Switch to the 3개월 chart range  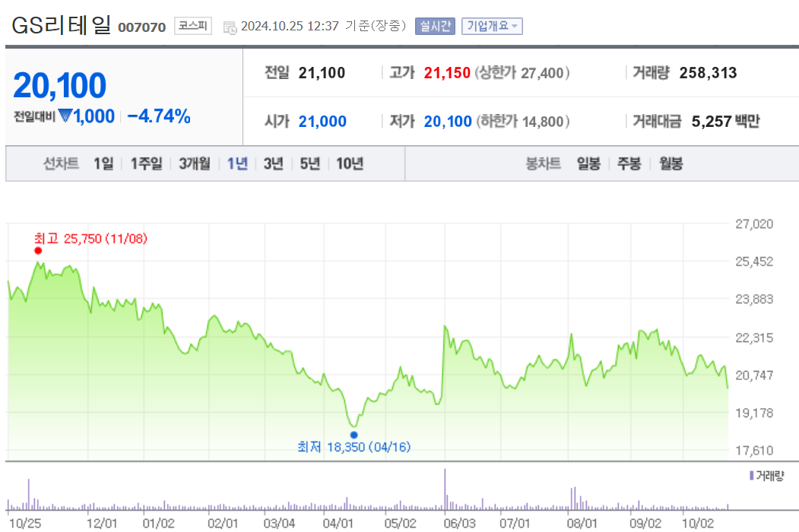[x=194, y=163]
